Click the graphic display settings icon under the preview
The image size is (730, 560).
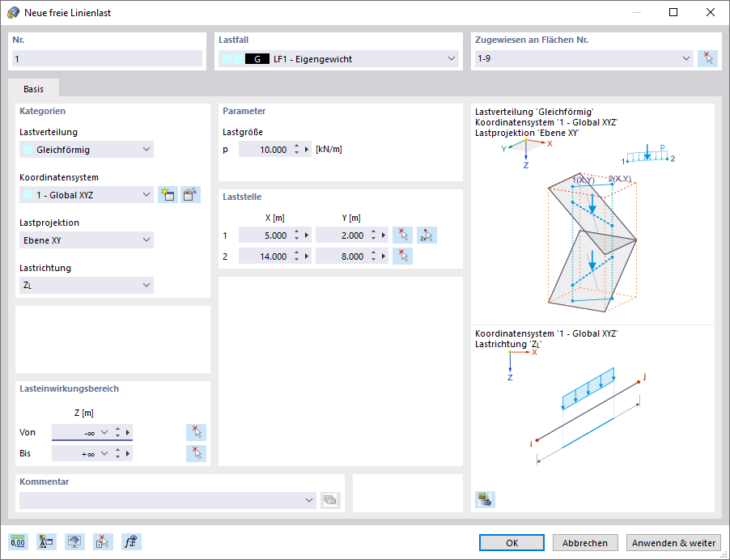click(485, 499)
